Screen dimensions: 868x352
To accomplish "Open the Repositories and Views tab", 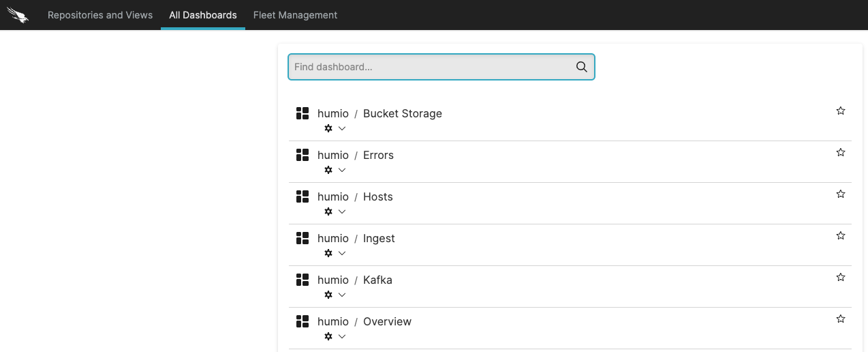I will tap(100, 15).
